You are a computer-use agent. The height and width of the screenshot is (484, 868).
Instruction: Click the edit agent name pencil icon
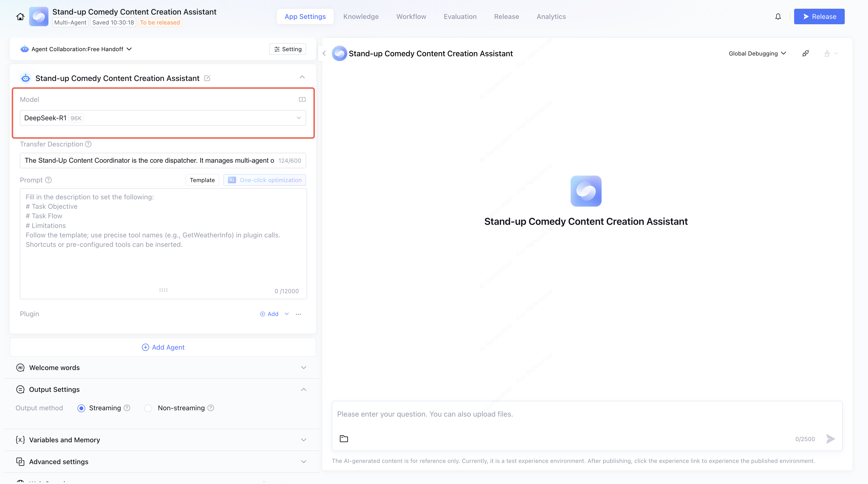(207, 78)
